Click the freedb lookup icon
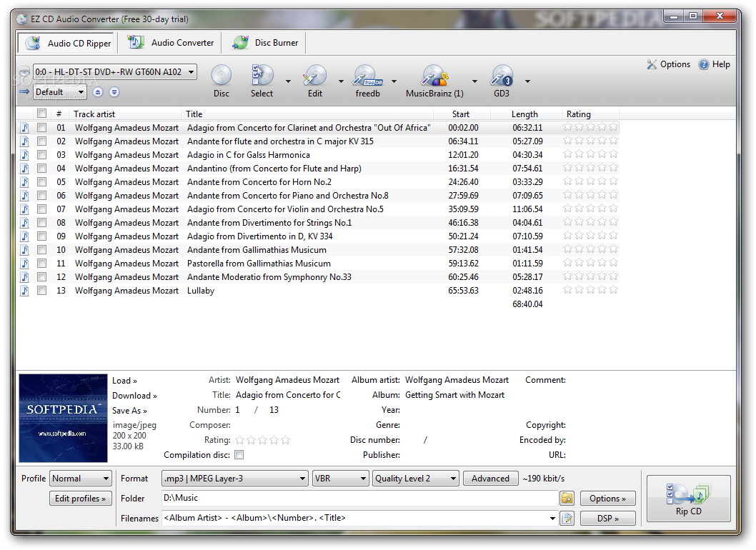756x550 pixels. pos(367,76)
